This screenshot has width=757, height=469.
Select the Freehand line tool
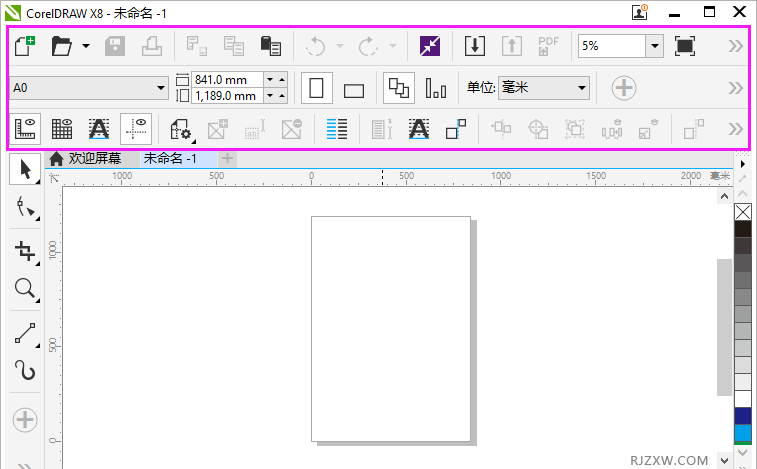(25, 333)
